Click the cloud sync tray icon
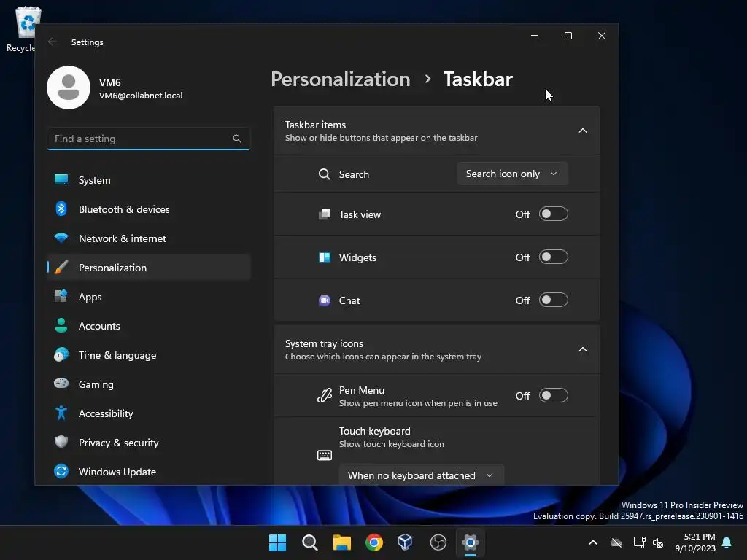The image size is (747, 560). click(616, 542)
